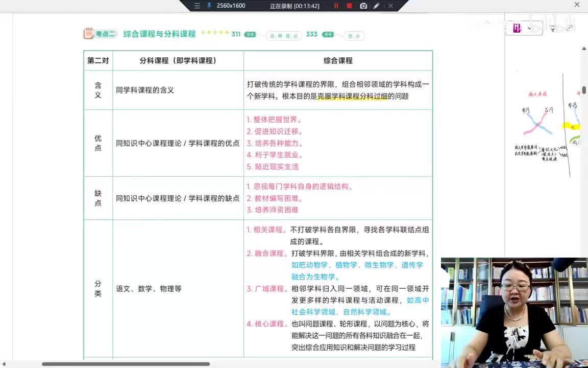
Task: Click the 第二对 header cell
Action: tap(98, 60)
